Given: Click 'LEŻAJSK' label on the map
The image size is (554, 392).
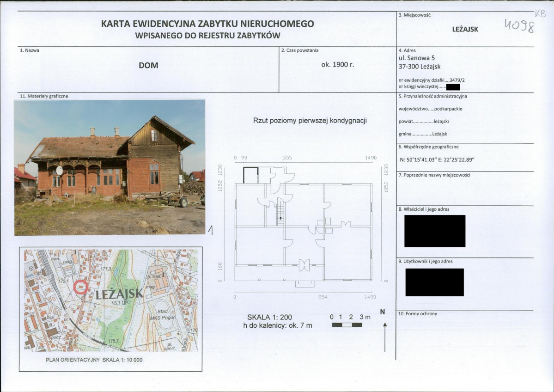Looking at the screenshot, I should 120,294.
